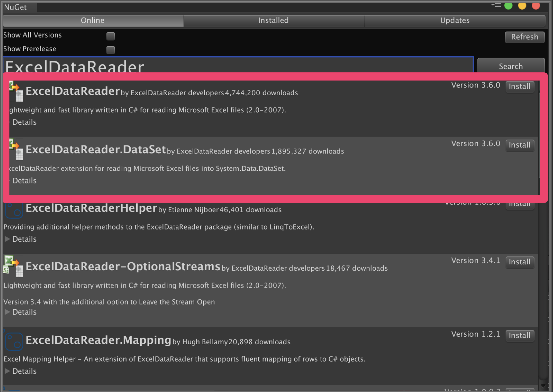Click the scroll down arrow of results list
Viewport: 553px width, 392px height.
(543, 386)
